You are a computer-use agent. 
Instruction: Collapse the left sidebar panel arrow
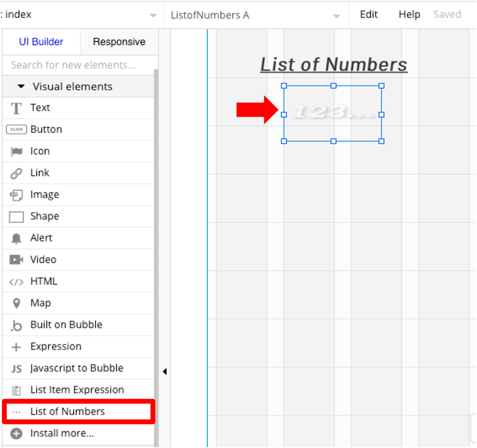click(165, 372)
